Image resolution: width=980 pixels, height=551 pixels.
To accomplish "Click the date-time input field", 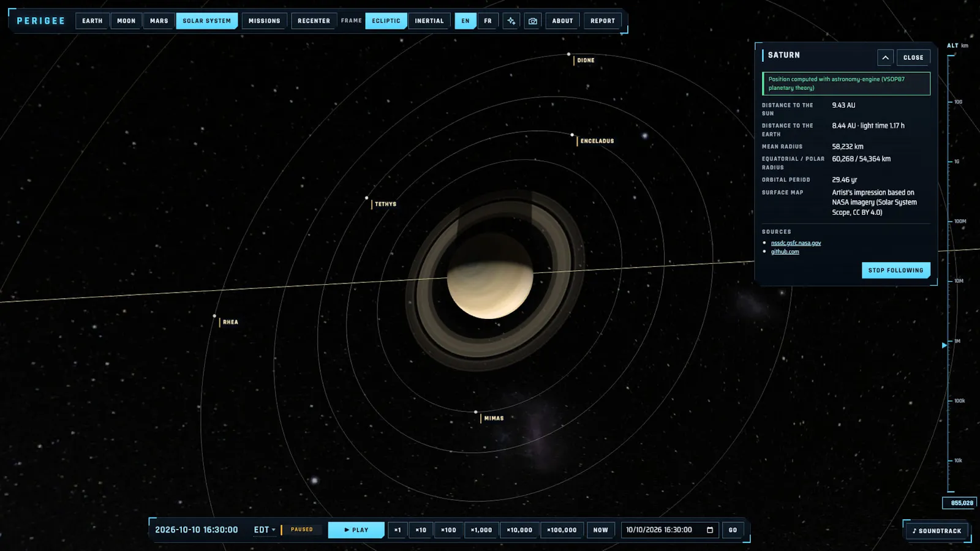I will click(670, 530).
